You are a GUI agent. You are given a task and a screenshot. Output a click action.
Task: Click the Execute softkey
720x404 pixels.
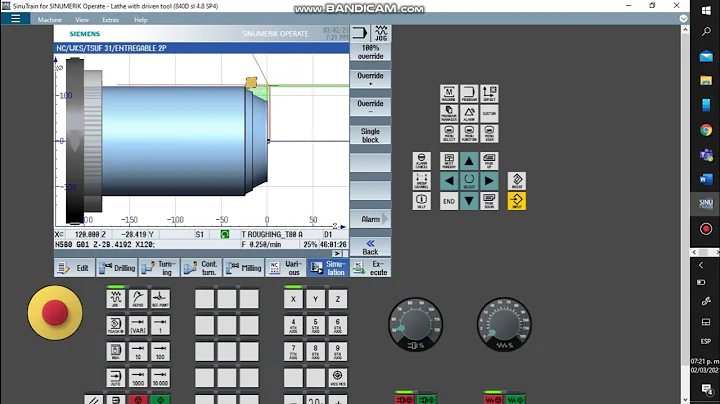coord(371,268)
